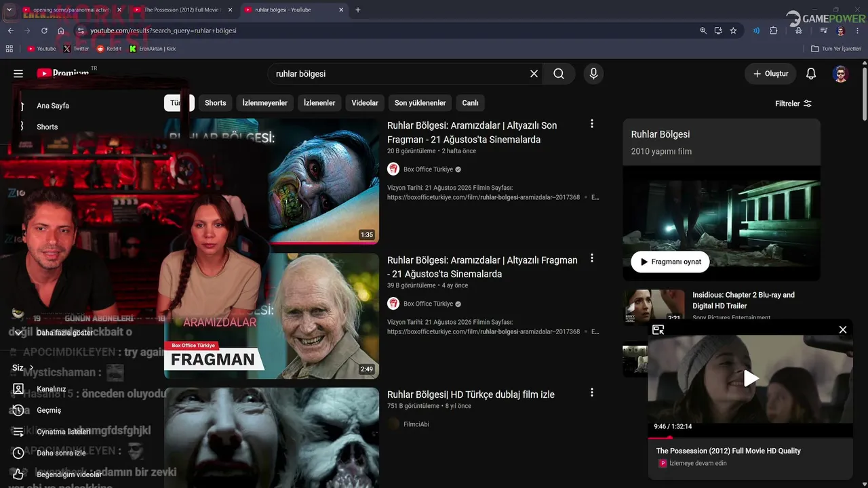Image resolution: width=868 pixels, height=488 pixels.
Task: Open Oynatma listeleri in the sidebar
Action: (x=64, y=432)
